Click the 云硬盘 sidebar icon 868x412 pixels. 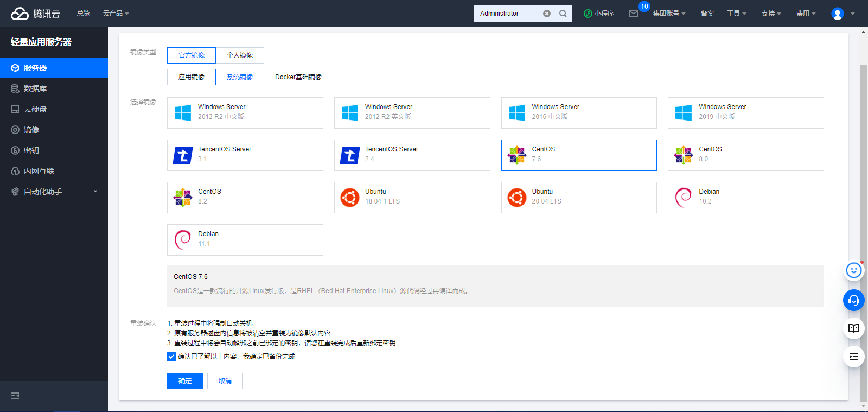(x=15, y=109)
